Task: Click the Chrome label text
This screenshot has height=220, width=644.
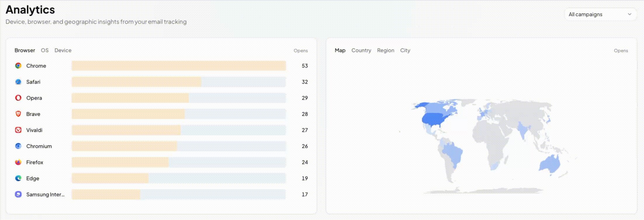Action: point(36,66)
